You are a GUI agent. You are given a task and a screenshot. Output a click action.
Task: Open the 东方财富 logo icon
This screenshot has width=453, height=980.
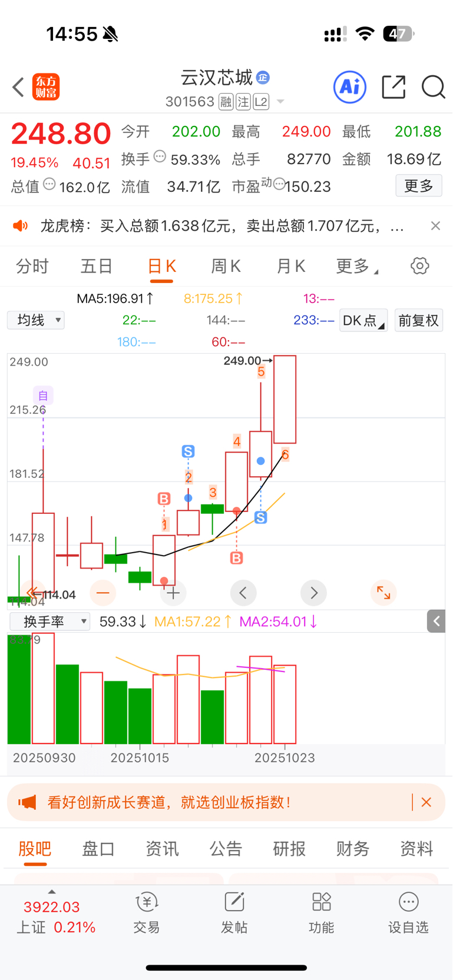pyautogui.click(x=46, y=87)
